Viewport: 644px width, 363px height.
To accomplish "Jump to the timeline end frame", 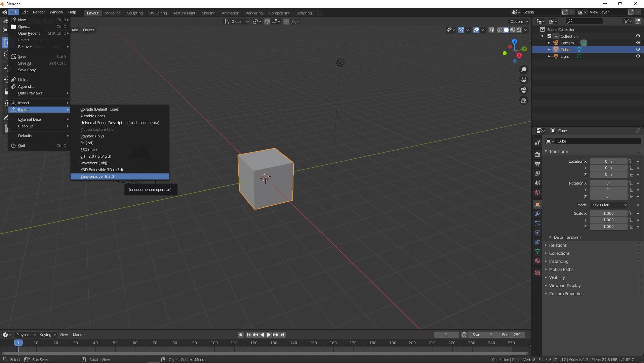I will point(282,335).
